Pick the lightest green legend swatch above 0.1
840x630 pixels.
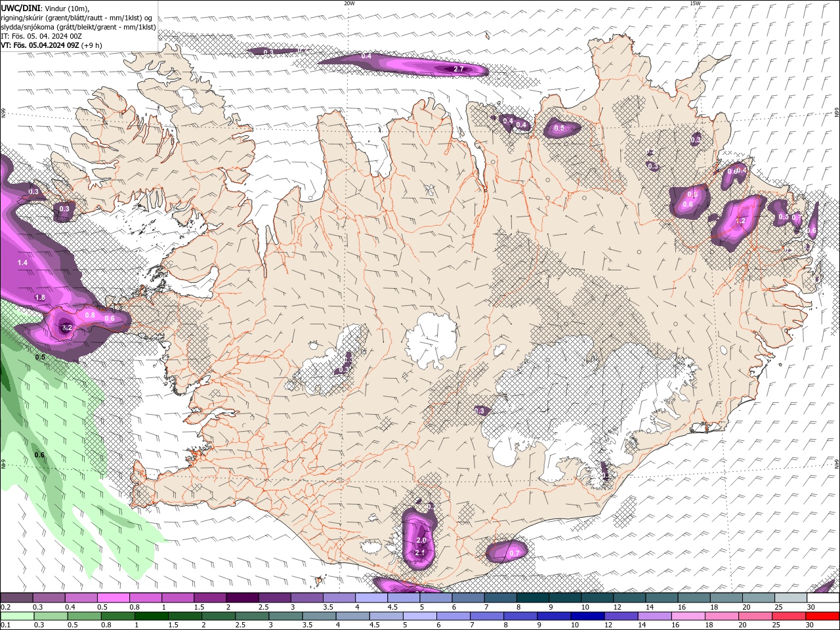pos(17,616)
